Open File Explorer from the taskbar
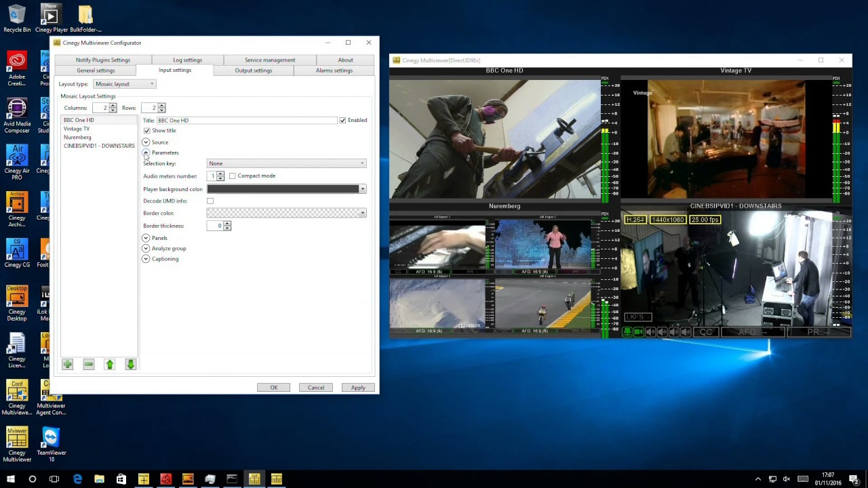868x488 pixels. click(99, 479)
